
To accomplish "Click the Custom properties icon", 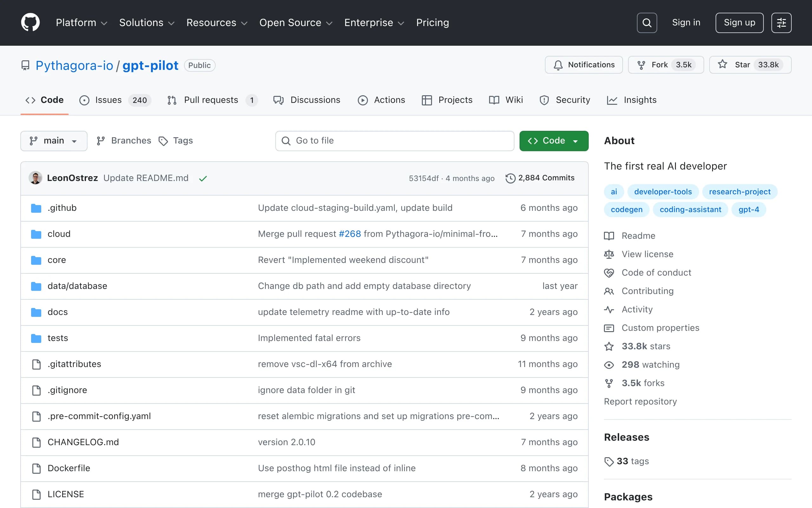I will (609, 328).
